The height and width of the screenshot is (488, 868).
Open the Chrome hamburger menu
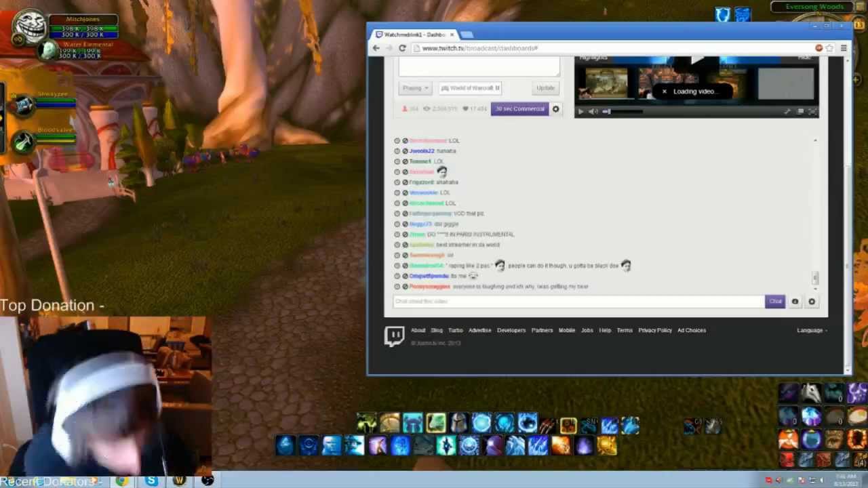pyautogui.click(x=843, y=48)
